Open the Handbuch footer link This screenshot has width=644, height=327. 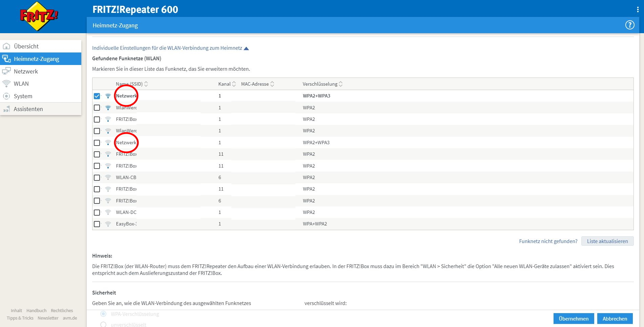click(37, 311)
